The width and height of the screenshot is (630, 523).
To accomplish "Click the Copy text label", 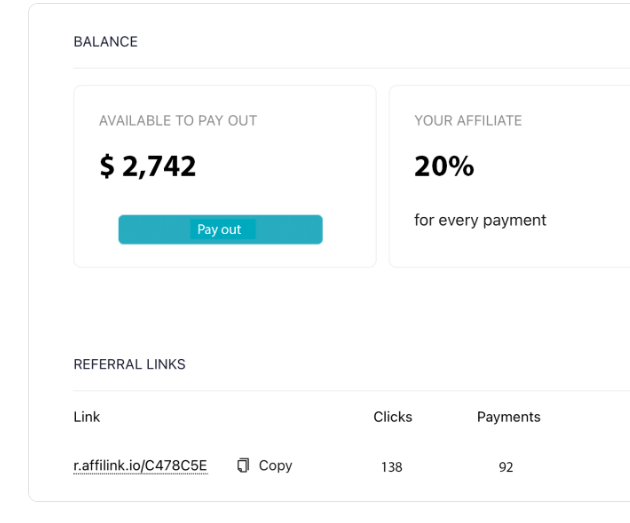I will pyautogui.click(x=275, y=466).
